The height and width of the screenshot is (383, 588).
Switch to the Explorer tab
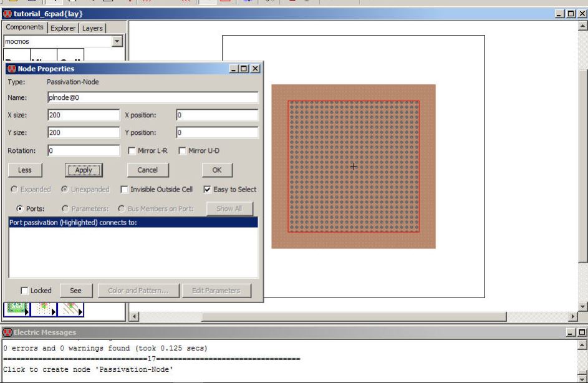[x=63, y=28]
